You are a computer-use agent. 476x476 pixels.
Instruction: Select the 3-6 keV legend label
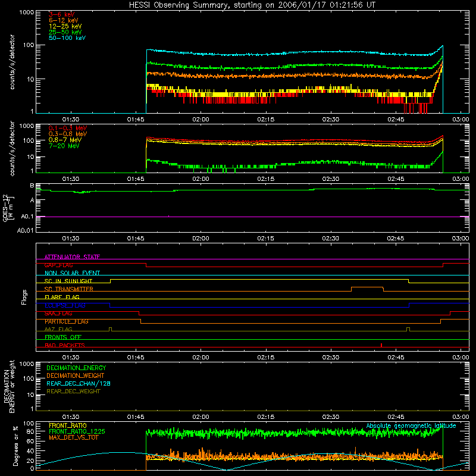[61, 14]
